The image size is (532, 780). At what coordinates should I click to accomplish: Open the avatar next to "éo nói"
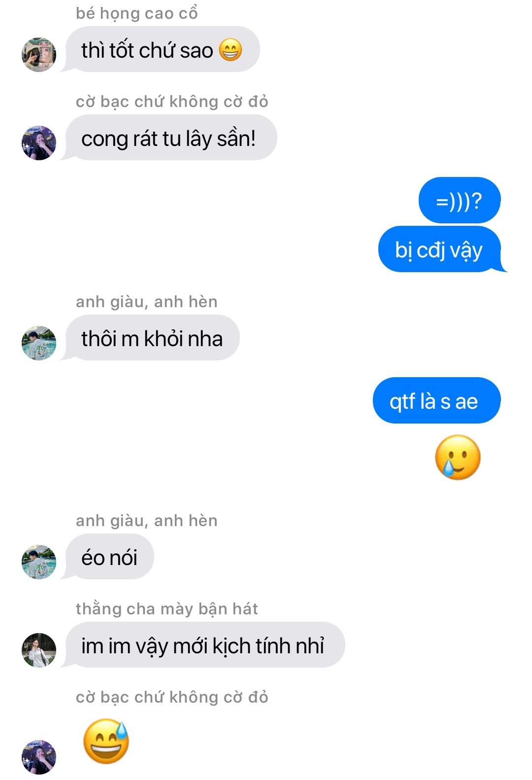(x=39, y=562)
